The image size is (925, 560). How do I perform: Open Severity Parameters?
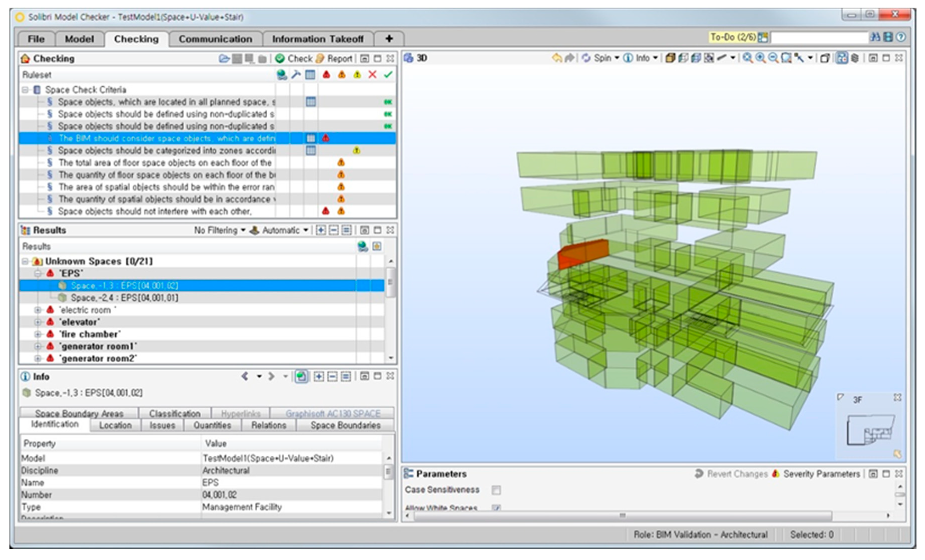[816, 474]
